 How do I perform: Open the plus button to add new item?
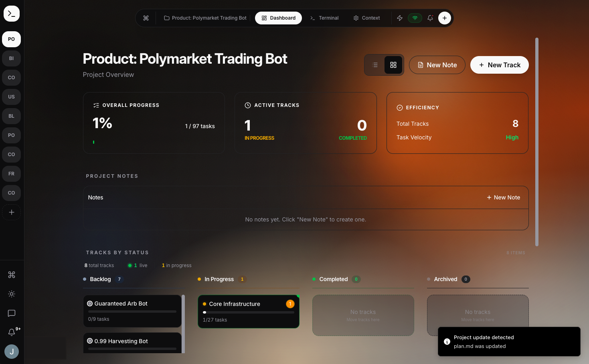(x=444, y=18)
